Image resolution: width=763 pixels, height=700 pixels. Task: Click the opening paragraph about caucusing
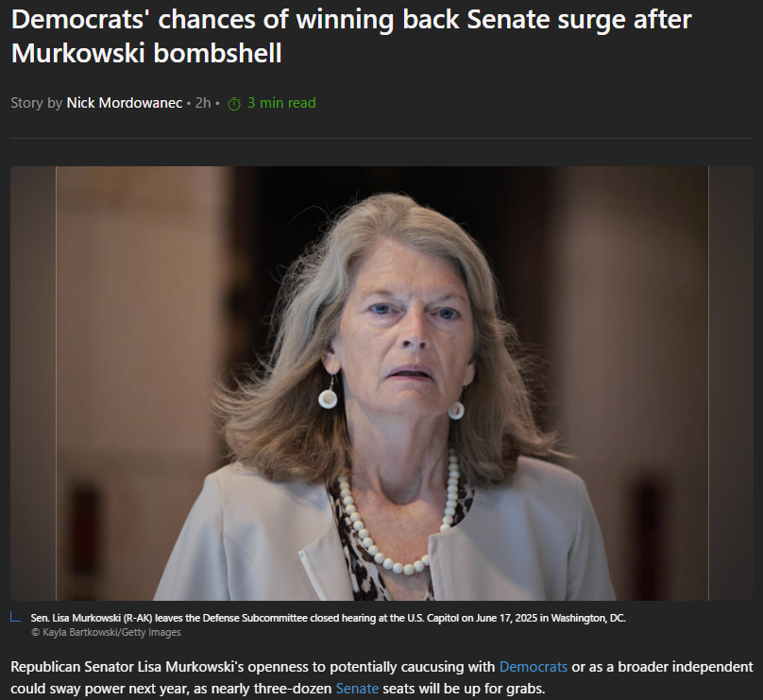(382, 677)
